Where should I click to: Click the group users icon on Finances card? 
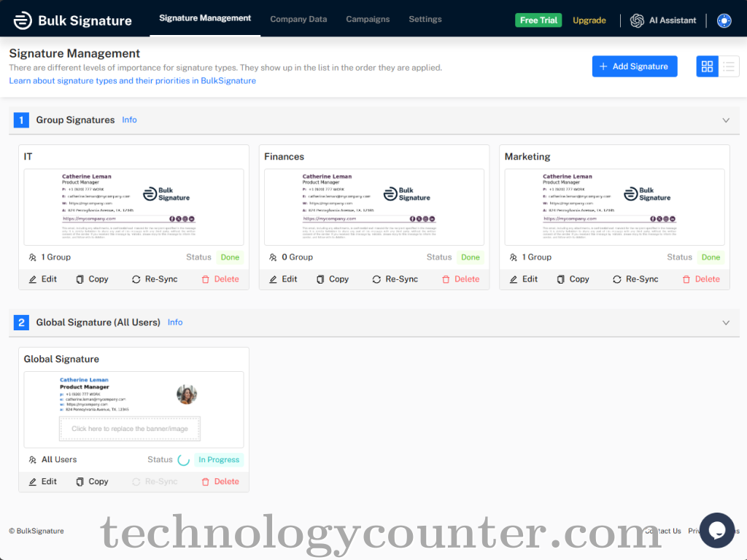click(273, 257)
